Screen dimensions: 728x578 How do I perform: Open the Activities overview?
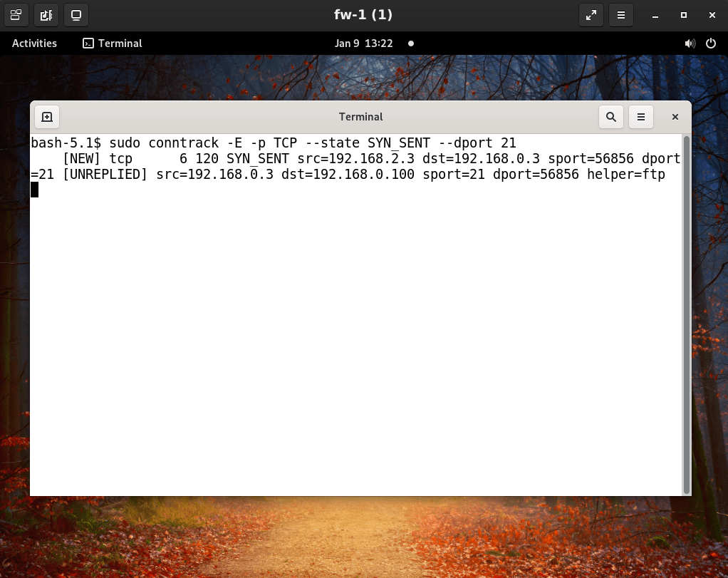(x=34, y=43)
